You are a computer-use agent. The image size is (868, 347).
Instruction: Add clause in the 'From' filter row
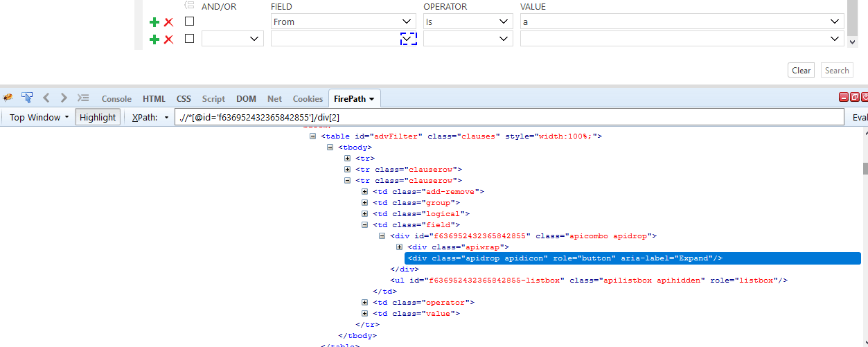point(154,22)
